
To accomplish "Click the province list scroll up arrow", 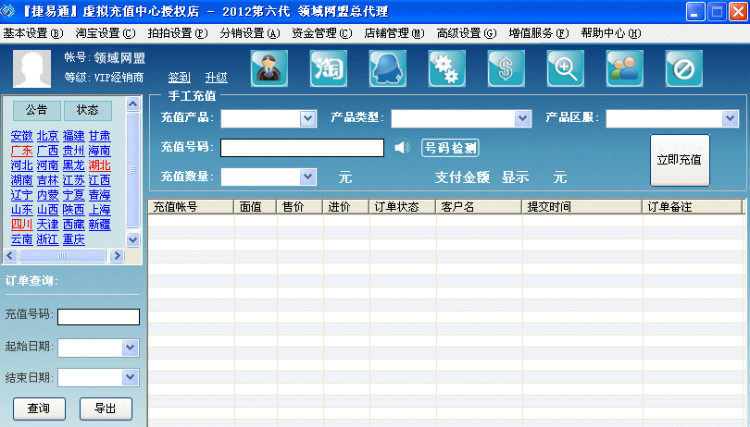I will pos(133,104).
